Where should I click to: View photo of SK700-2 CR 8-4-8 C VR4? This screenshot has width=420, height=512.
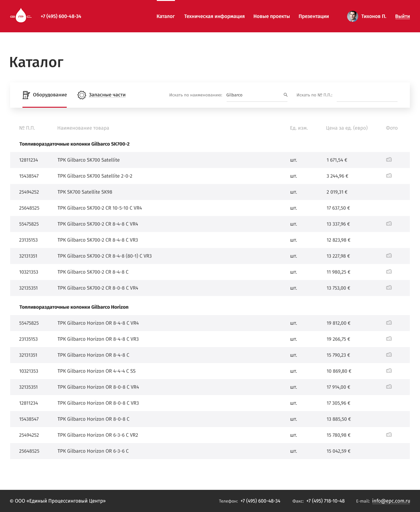point(389,223)
